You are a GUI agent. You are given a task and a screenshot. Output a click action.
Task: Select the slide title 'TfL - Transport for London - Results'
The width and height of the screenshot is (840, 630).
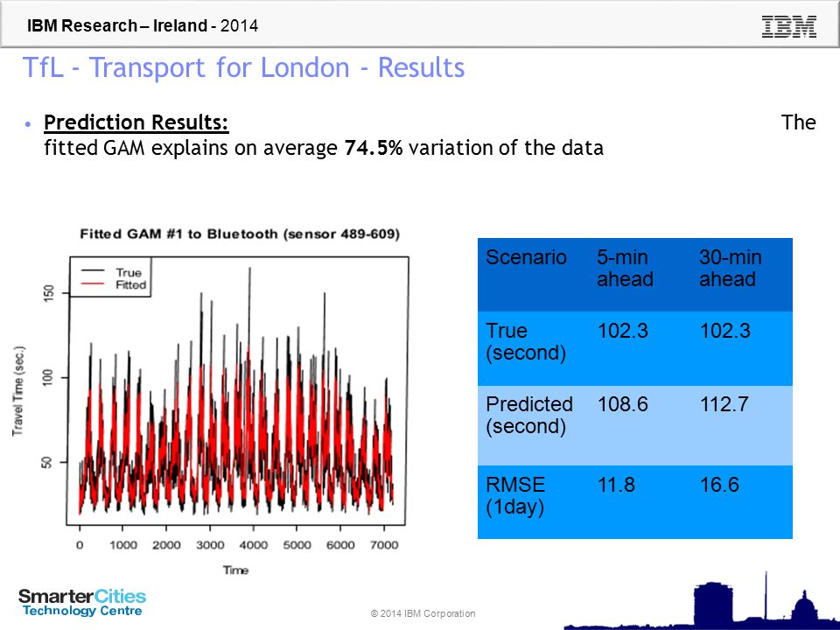tap(244, 68)
